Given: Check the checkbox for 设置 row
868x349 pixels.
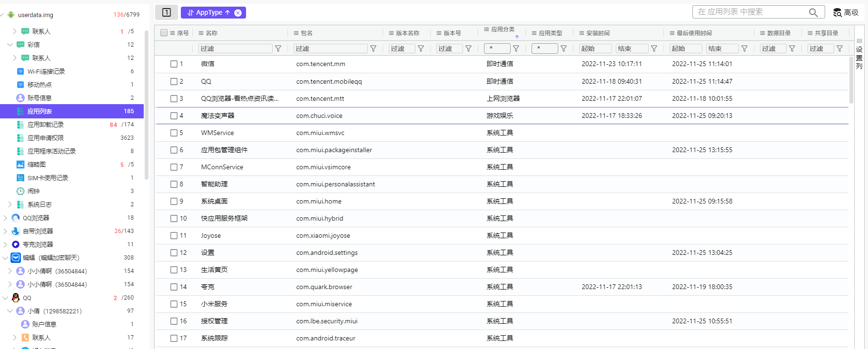Looking at the screenshot, I should coord(174,252).
